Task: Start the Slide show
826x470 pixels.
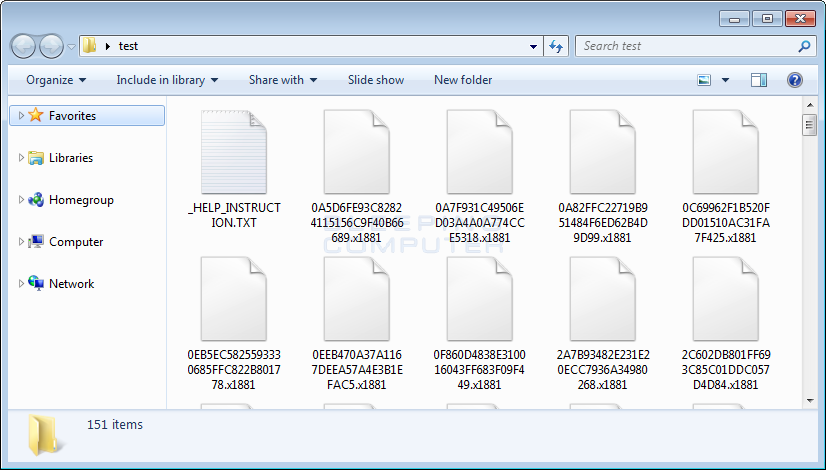Action: click(x=376, y=80)
